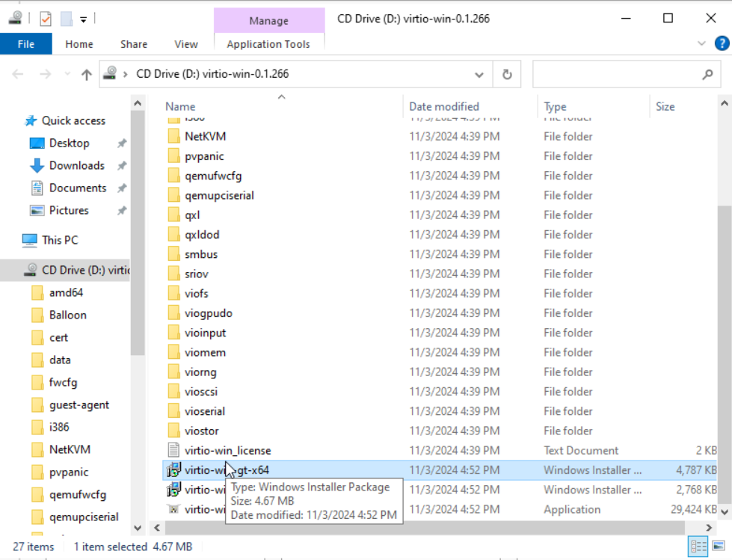This screenshot has width=732, height=560.
Task: Go back with the Back arrow
Action: coord(18,74)
